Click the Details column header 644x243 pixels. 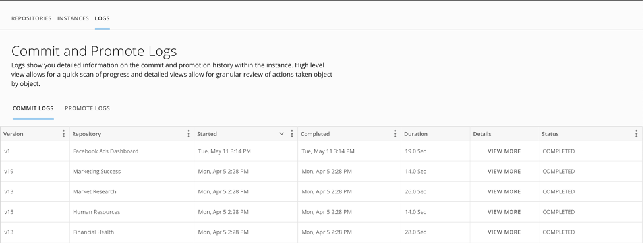point(483,134)
